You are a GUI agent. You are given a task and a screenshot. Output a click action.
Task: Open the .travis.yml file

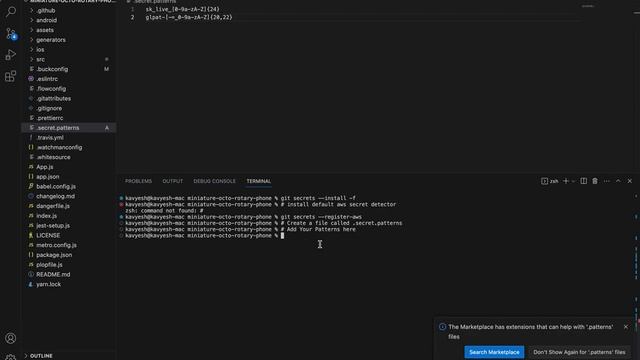point(69,138)
